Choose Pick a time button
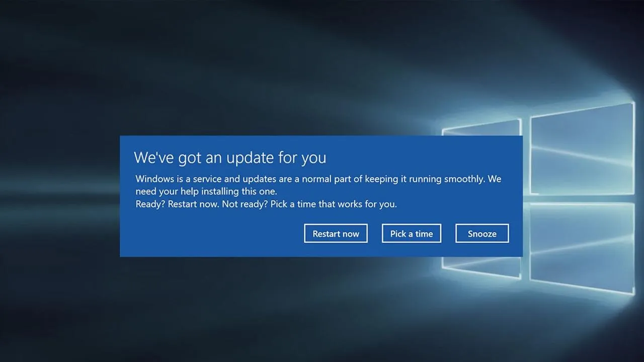644x362 pixels. [x=412, y=233]
